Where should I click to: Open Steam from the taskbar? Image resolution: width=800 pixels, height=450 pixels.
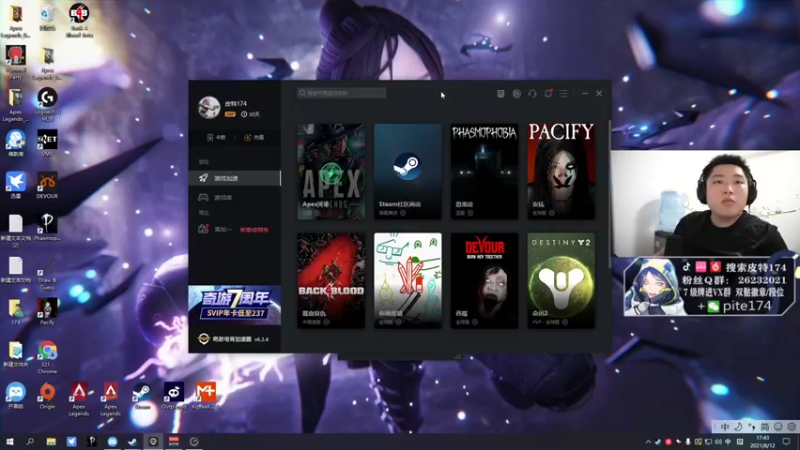coord(133,441)
